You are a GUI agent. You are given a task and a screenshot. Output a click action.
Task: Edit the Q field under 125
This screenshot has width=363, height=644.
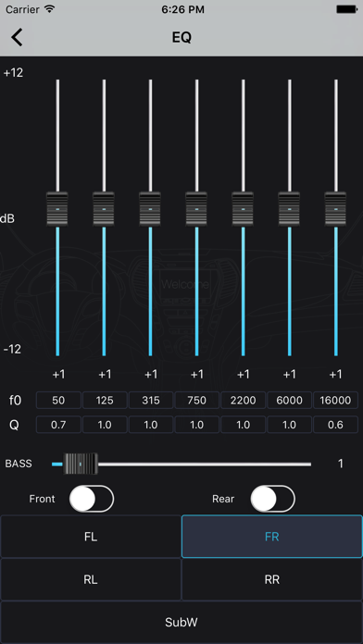click(105, 425)
